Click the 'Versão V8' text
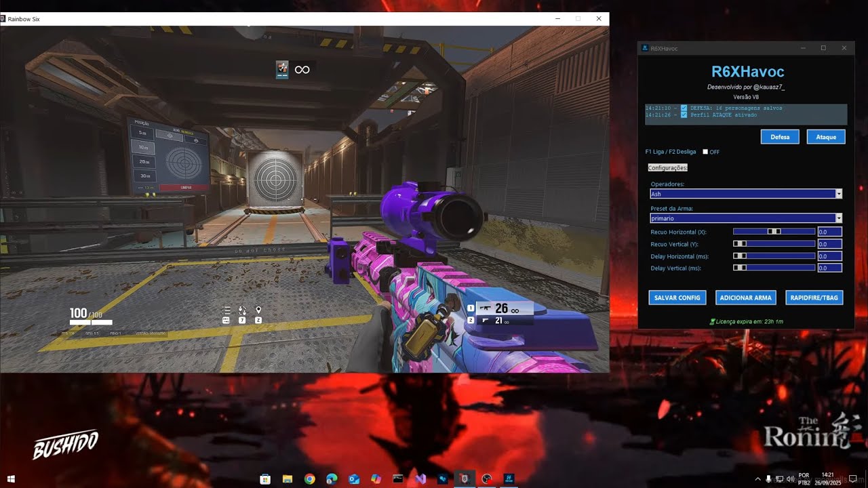868x488 pixels. point(746,98)
